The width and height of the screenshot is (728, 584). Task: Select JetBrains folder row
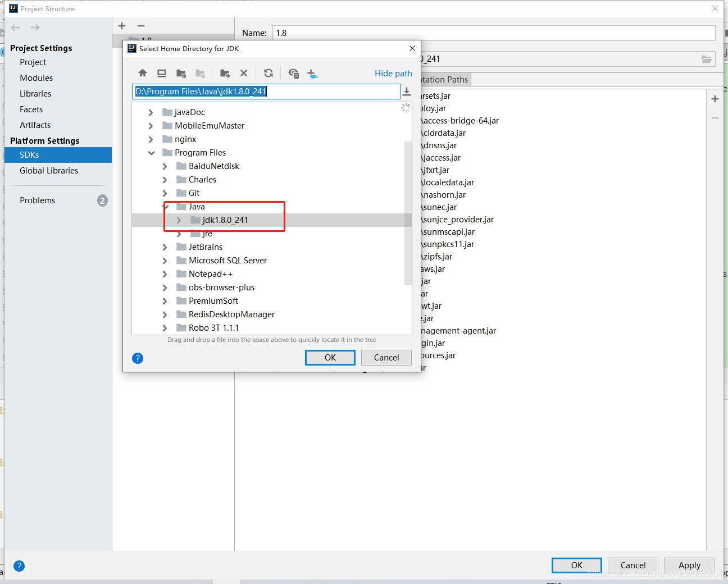[268, 247]
